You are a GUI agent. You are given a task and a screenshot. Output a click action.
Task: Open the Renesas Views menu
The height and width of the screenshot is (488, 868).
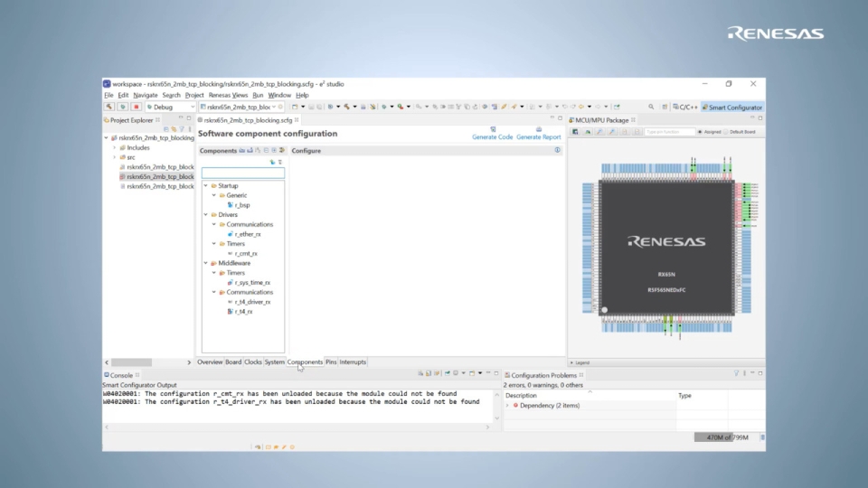point(228,95)
